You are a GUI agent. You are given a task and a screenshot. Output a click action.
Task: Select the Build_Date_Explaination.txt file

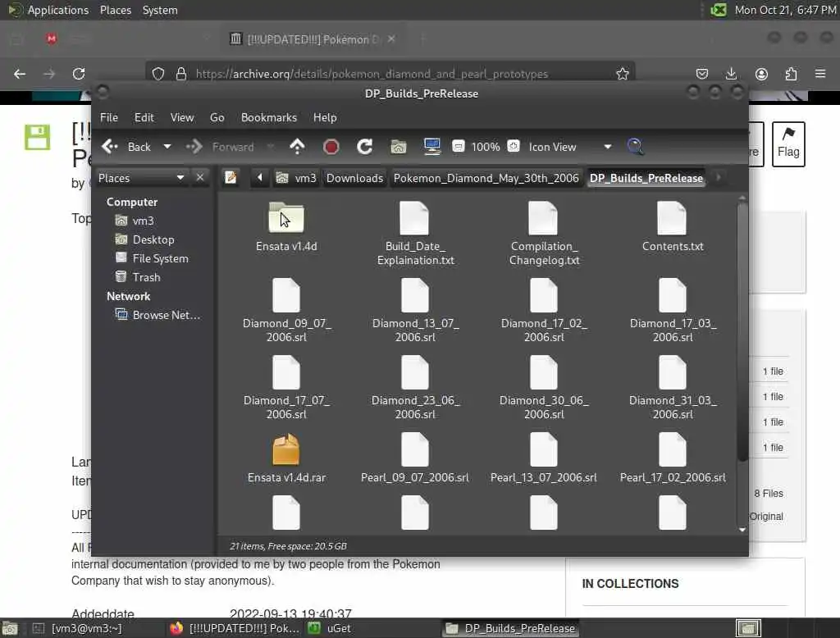pyautogui.click(x=415, y=234)
